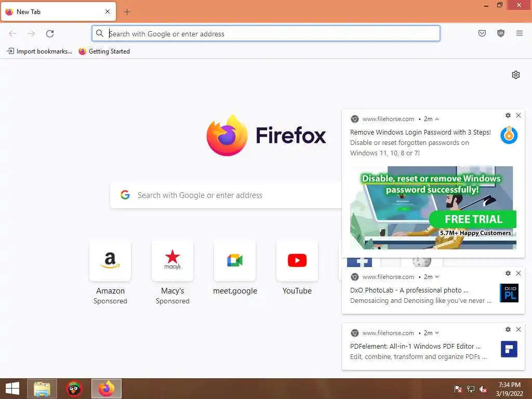Click the muted volume tray icon
The image size is (532, 399).
pos(483,389)
